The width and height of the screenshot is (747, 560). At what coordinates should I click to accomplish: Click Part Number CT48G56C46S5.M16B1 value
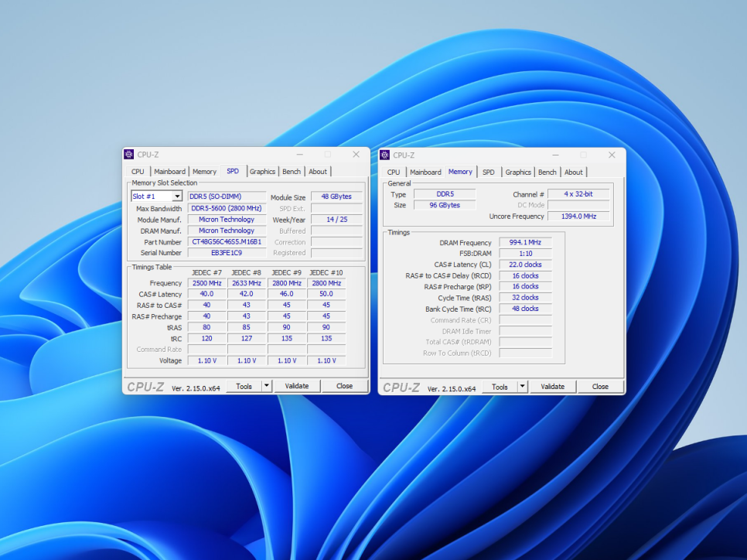click(227, 241)
